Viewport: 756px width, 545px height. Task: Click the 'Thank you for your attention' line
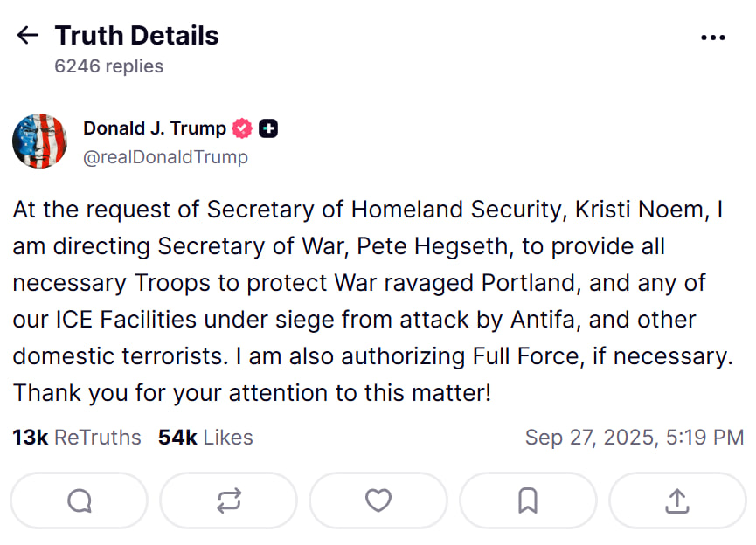[252, 393]
